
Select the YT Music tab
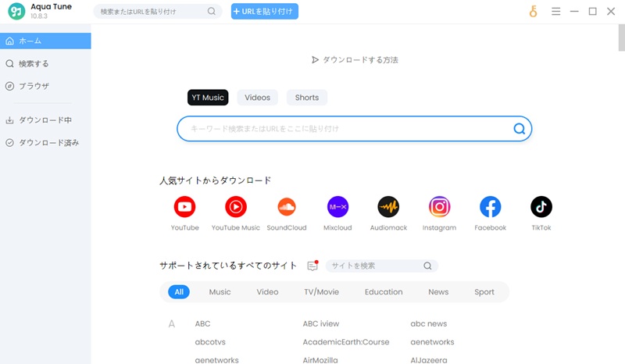click(x=208, y=98)
